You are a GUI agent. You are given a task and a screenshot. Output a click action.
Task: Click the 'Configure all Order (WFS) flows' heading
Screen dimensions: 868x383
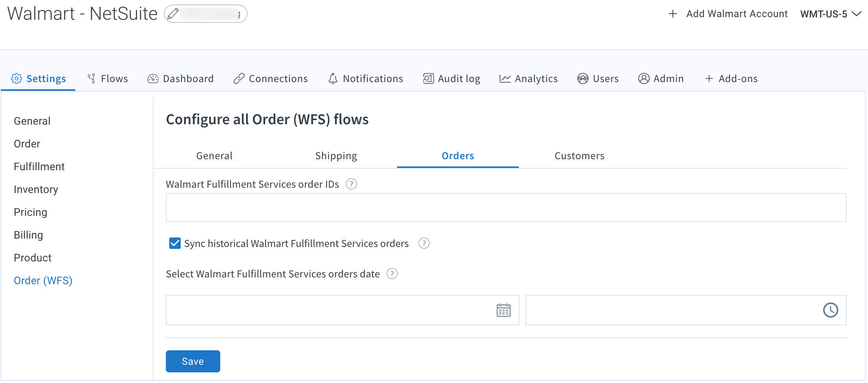tap(267, 119)
